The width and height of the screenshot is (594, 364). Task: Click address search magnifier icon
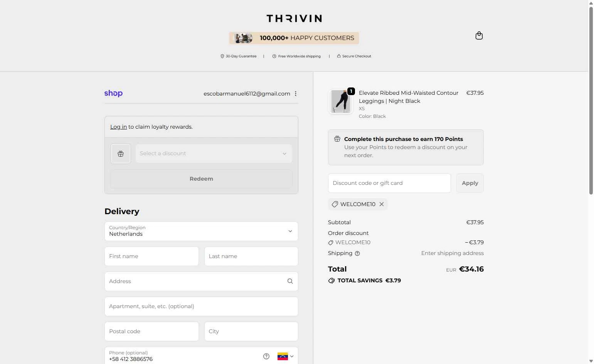point(290,281)
